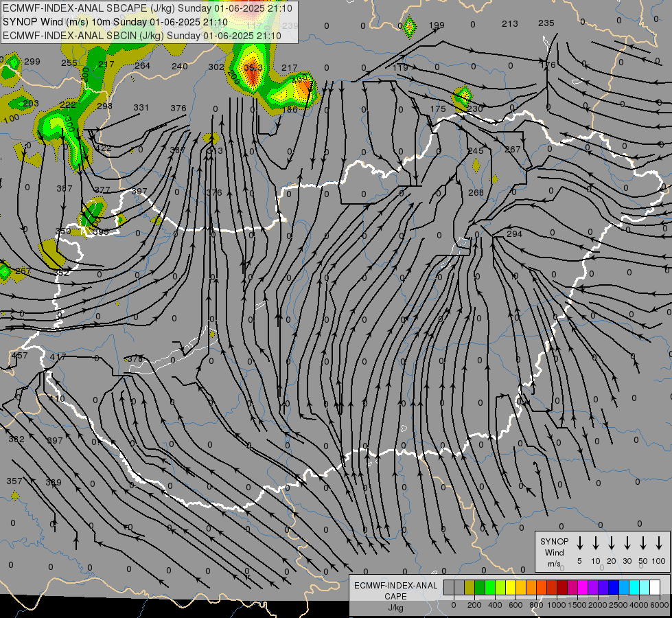672x618 pixels.
Task: Select the SBCIN title line
Action: pos(142,36)
